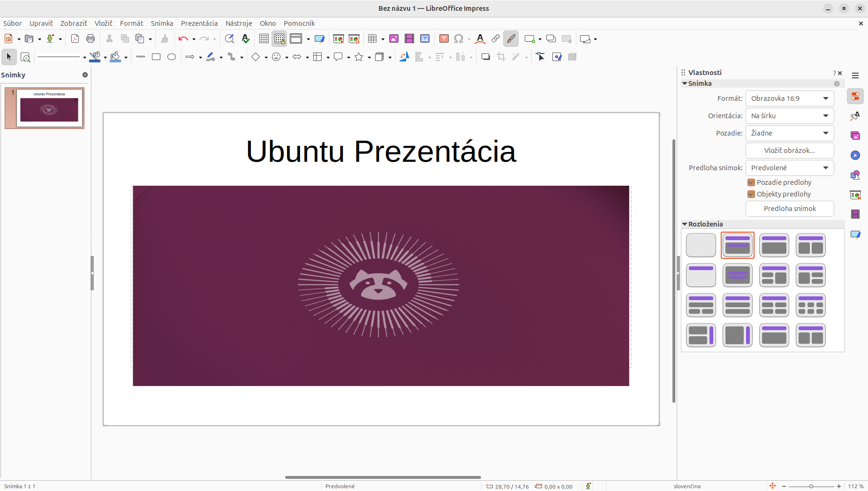
Task: Select the Title only layout
Action: [701, 275]
